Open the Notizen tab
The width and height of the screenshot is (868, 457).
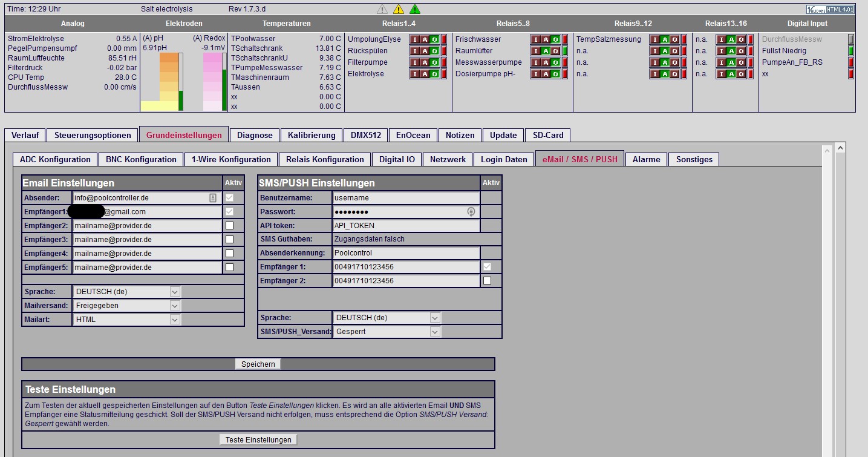pos(460,135)
